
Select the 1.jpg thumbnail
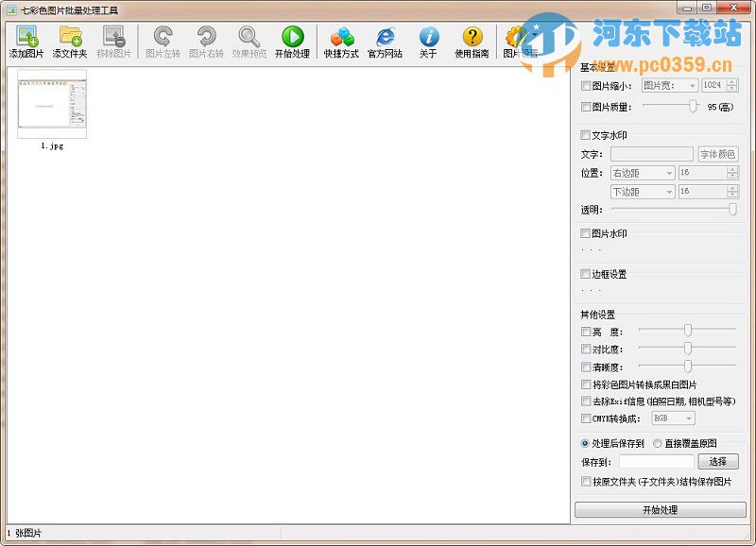50,106
